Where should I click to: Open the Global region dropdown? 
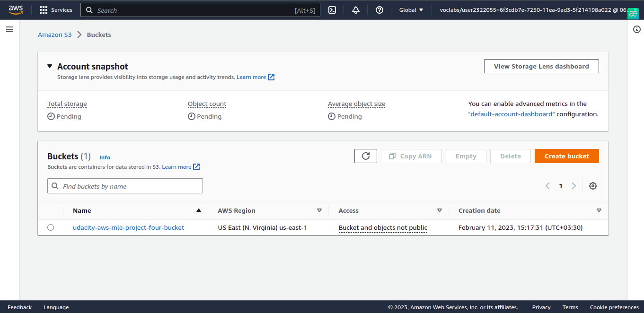pyautogui.click(x=411, y=10)
